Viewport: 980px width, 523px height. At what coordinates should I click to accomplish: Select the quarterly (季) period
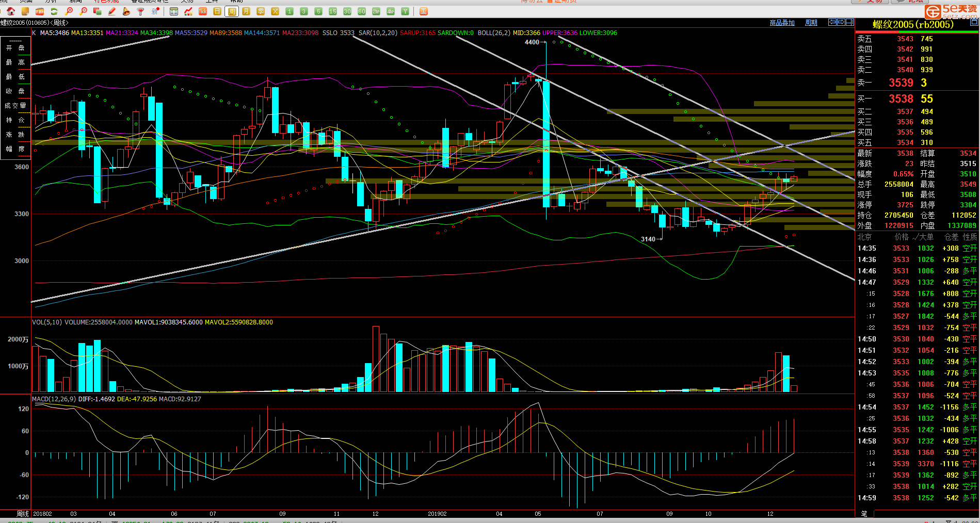coord(261,11)
